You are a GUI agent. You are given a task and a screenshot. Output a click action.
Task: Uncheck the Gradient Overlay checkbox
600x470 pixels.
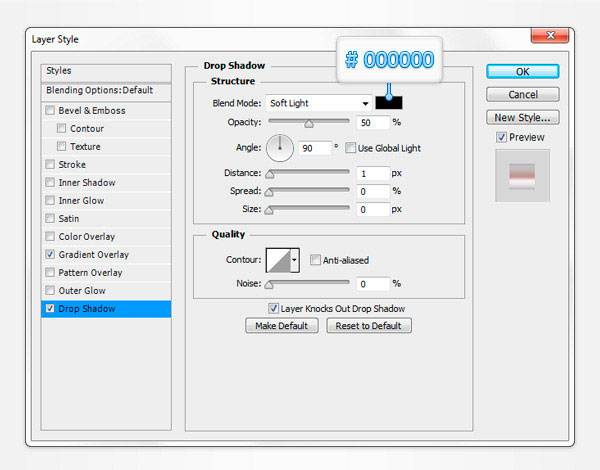[x=50, y=254]
